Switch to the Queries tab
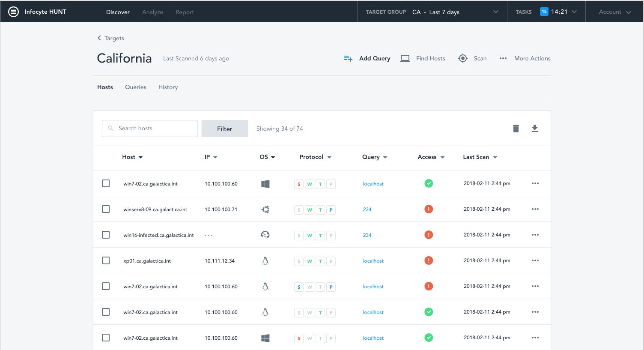Viewport: 644px width, 350px height. pos(135,87)
